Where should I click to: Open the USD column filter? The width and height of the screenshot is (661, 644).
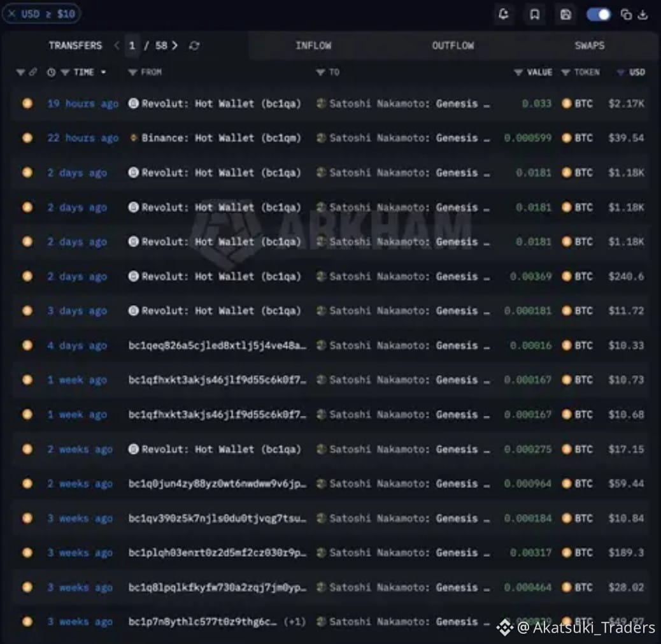click(620, 73)
